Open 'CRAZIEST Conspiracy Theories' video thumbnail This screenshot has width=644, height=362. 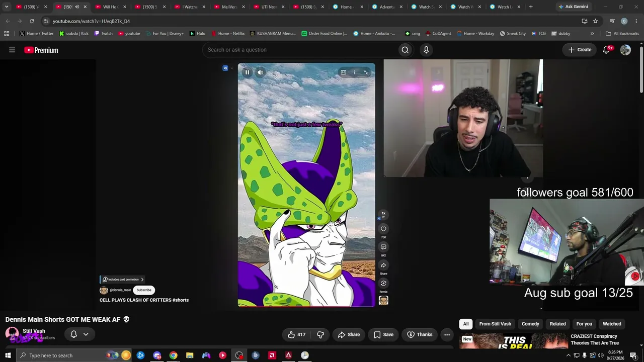click(x=513, y=341)
